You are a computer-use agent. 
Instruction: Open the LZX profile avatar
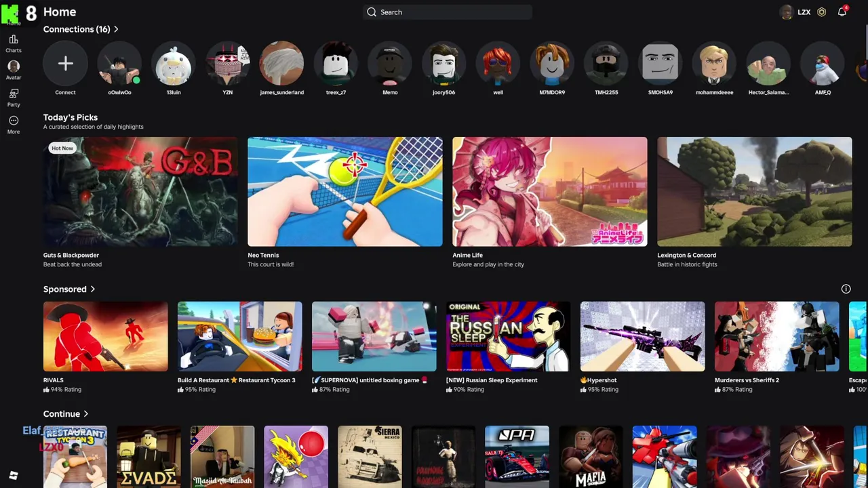tap(787, 12)
